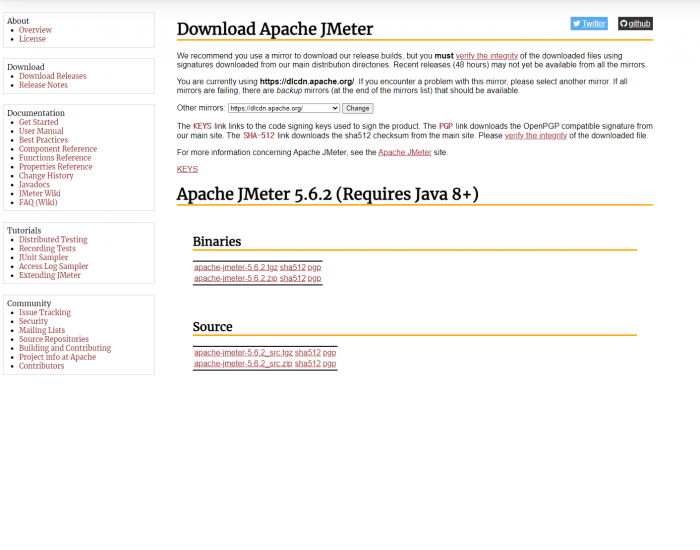This screenshot has height=550, width=700.
Task: Open Security community link
Action: coord(33,321)
